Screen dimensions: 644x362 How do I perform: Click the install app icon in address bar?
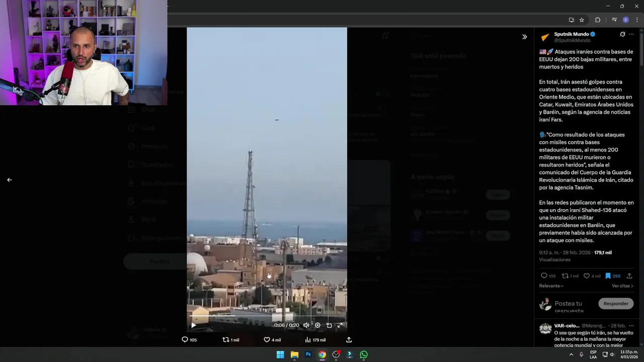[571, 20]
